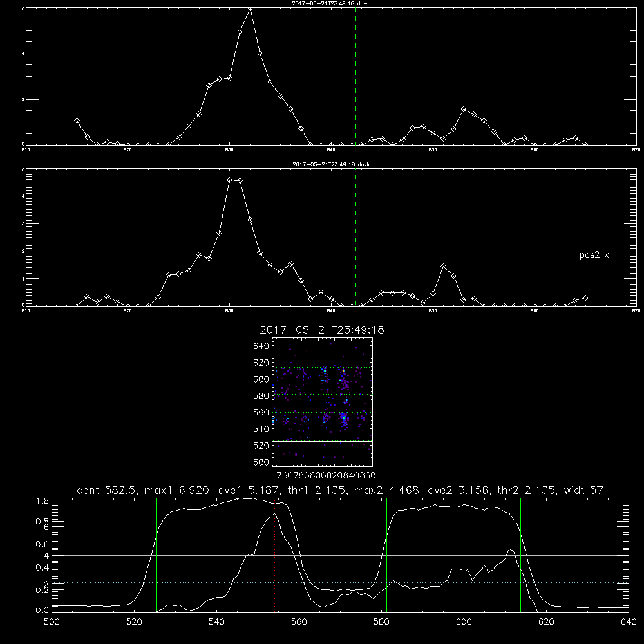The width and height of the screenshot is (644, 644).
Task: Click the 'widt 57' value in the stats line
Action: (583, 490)
